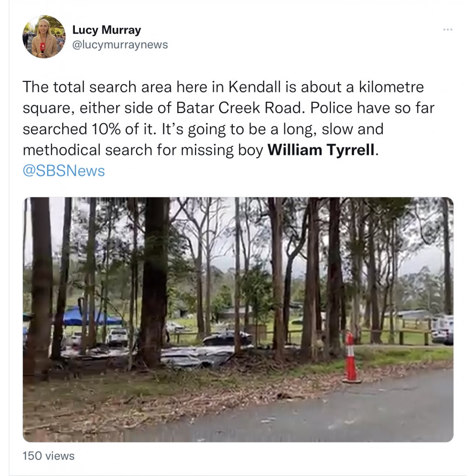Screen dimensions: 467x476
Task: Click the large tree trunk in video
Action: point(155,282)
